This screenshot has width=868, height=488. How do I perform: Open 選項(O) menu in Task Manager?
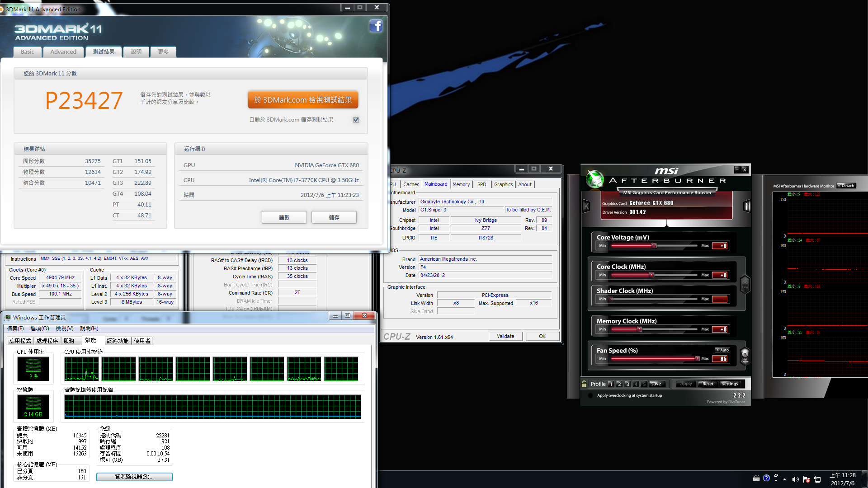coord(40,328)
